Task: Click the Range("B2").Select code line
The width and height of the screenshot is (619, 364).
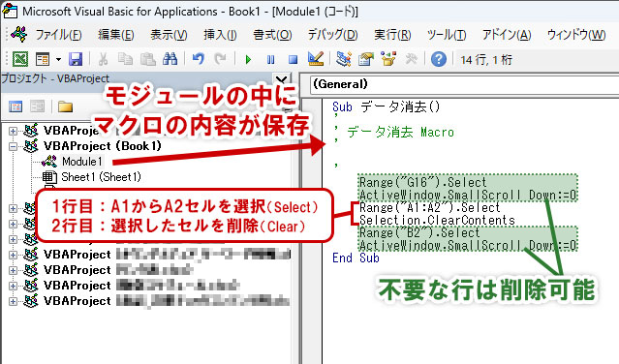Action: pos(419,232)
